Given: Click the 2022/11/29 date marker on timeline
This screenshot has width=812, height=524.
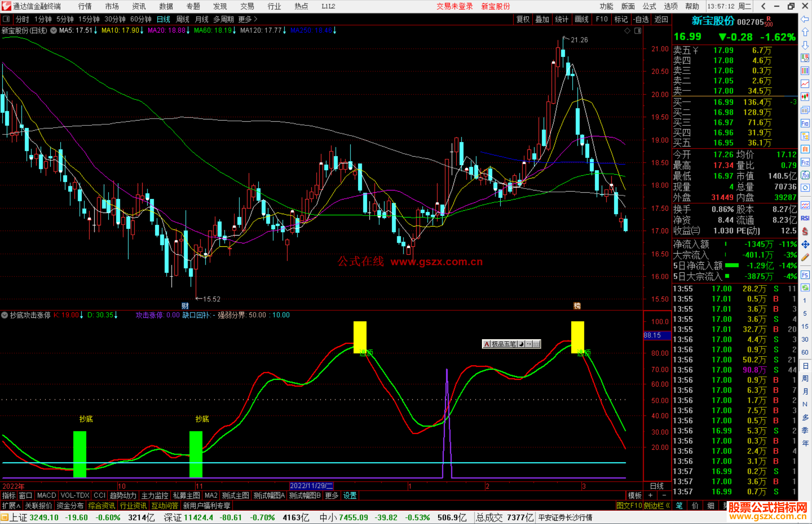Looking at the screenshot, I should (311, 486).
